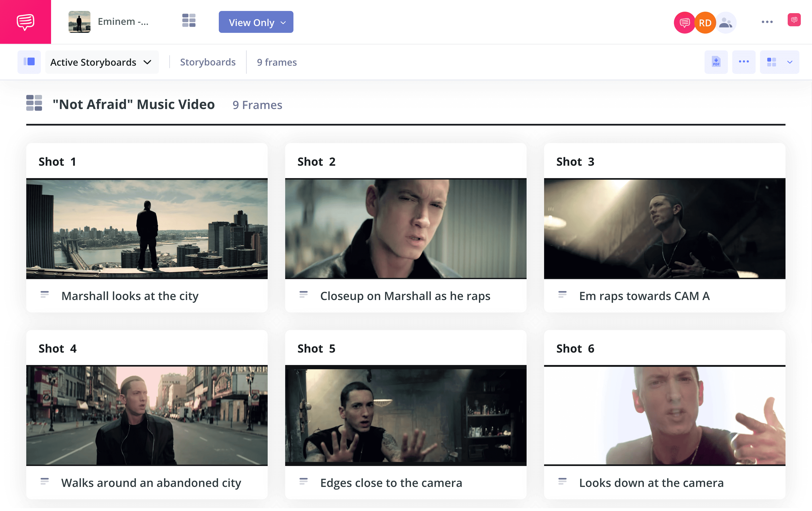Select the Shot 3 heading
812x511 pixels.
point(575,162)
